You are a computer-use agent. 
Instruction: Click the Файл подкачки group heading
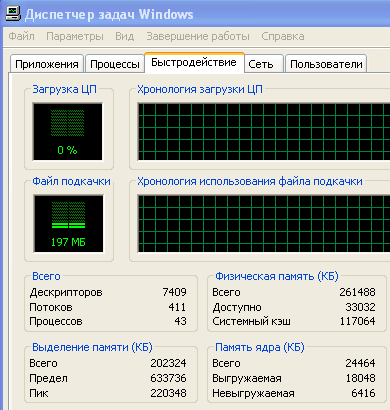click(x=71, y=181)
